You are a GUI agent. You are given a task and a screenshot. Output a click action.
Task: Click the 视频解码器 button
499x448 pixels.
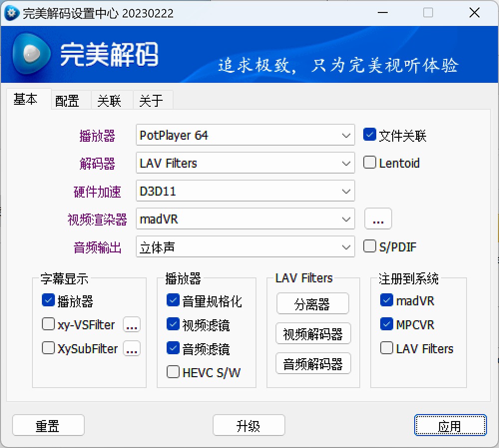[313, 333]
